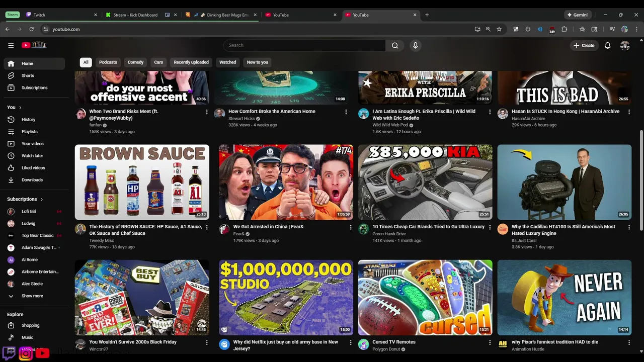Go to Home in the sidebar

click(35, 63)
